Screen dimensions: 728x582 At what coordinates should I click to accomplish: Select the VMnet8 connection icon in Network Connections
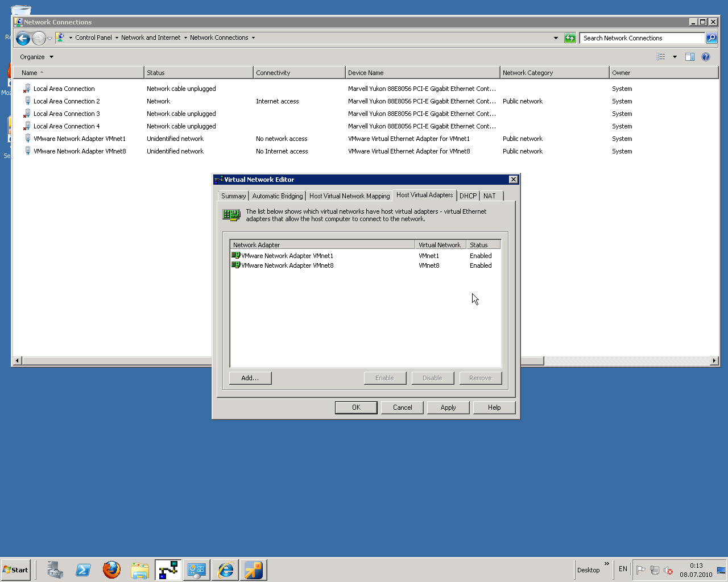[27, 151]
